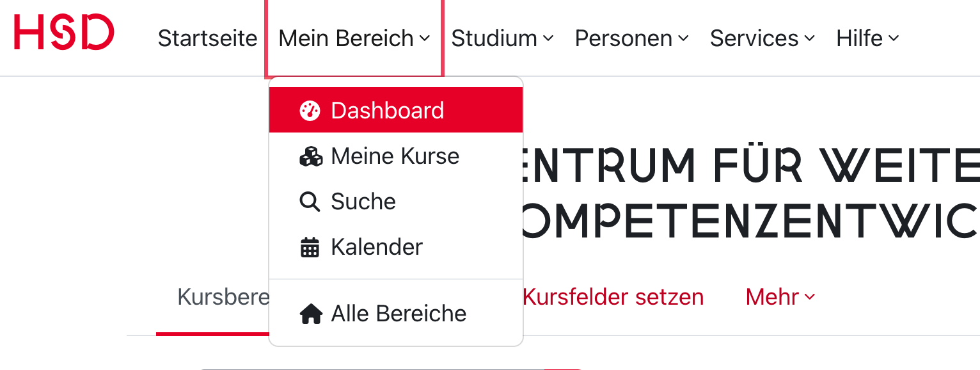
Task: Click the Meine Kurse cubes icon
Action: pyautogui.click(x=311, y=156)
